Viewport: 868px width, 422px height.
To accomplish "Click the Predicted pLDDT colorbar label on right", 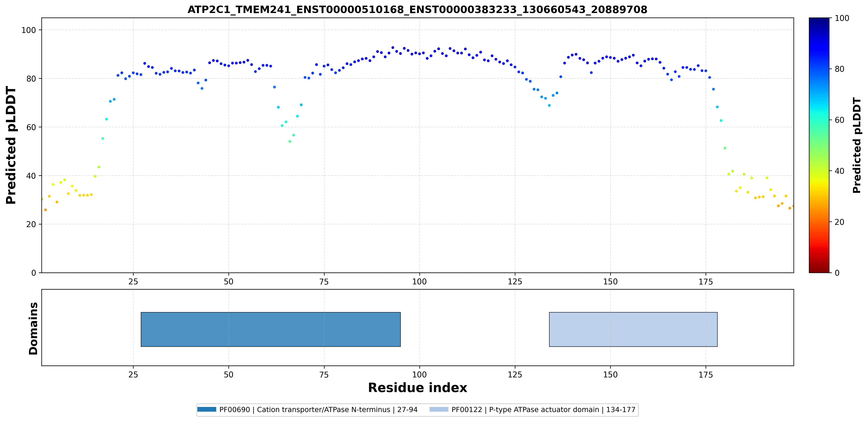I will point(857,145).
